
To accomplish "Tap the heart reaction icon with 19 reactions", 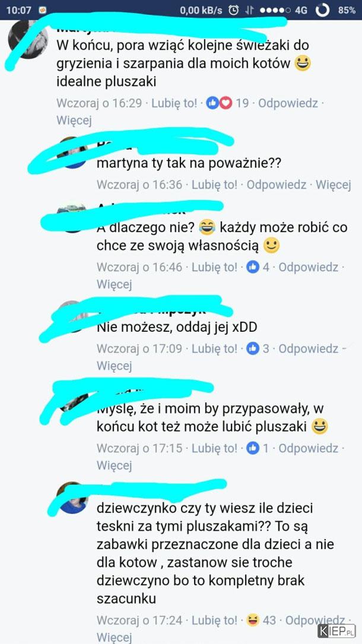I will [226, 103].
